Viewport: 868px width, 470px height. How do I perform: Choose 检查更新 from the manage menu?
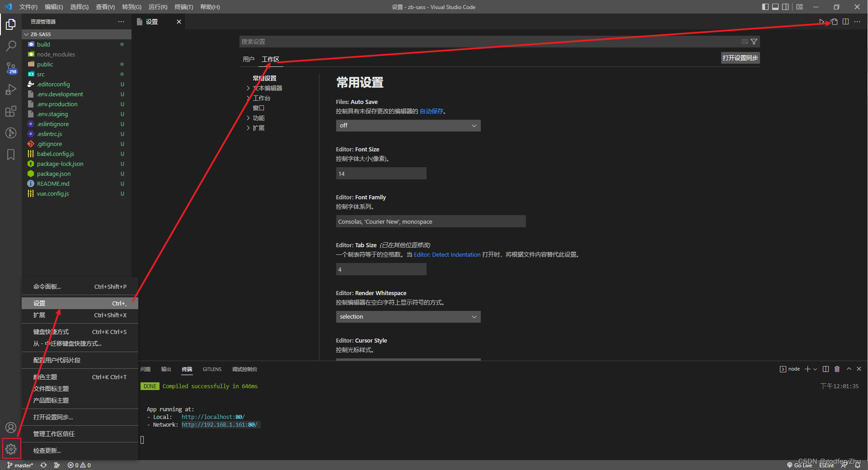tap(80, 451)
